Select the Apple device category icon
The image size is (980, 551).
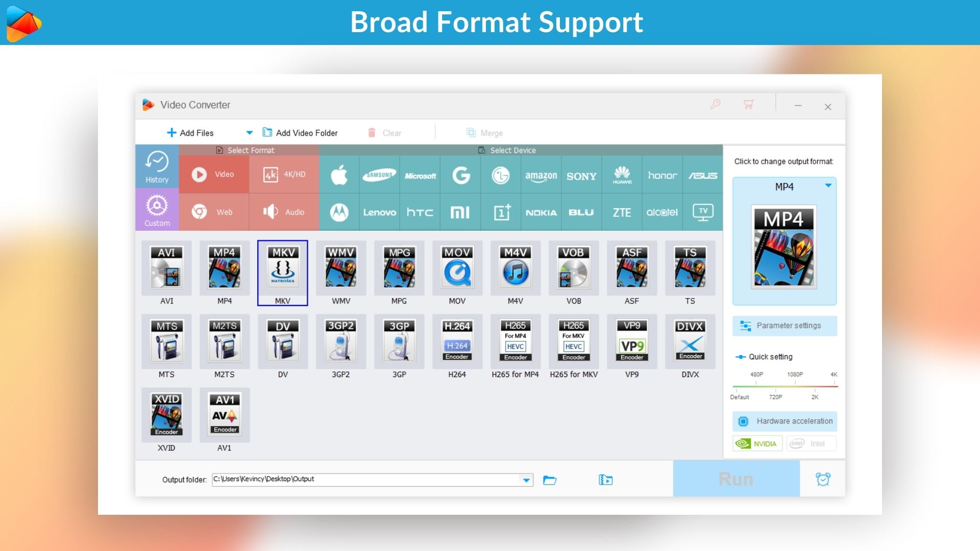click(x=339, y=175)
